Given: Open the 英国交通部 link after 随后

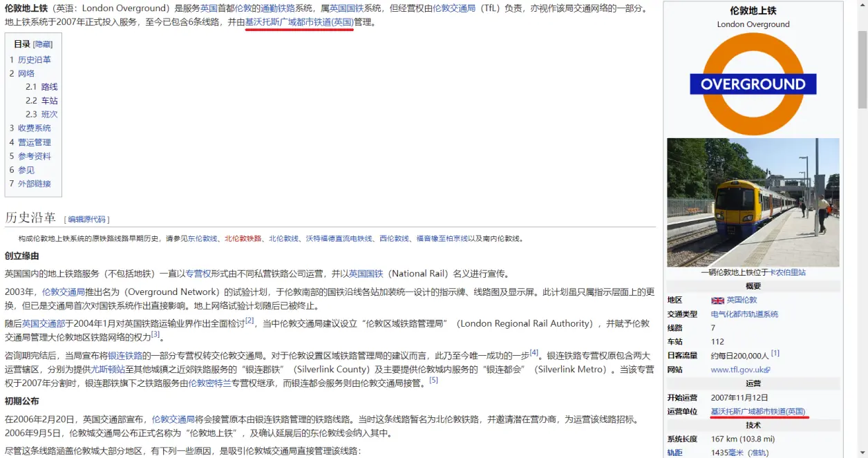Looking at the screenshot, I should point(44,323).
